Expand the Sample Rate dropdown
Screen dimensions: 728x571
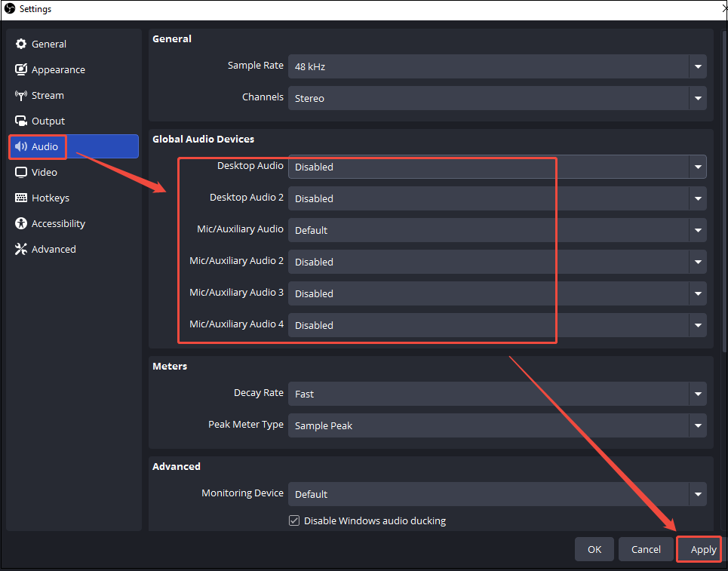(497, 66)
